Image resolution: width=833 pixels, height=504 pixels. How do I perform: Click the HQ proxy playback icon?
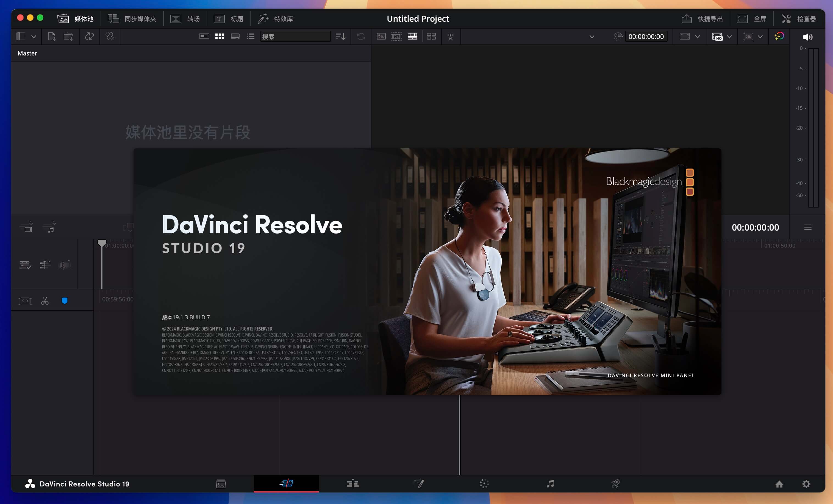(x=717, y=37)
